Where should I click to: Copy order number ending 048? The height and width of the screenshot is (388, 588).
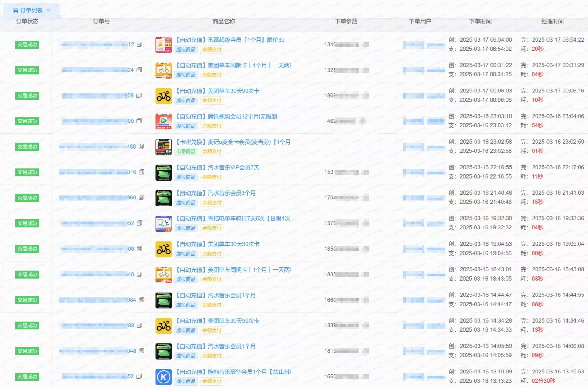point(141,351)
